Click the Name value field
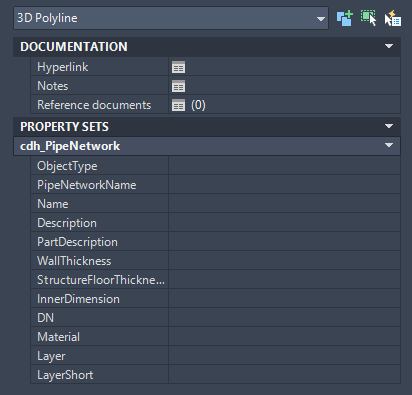Viewport: 412px width, 395px height. [284, 204]
